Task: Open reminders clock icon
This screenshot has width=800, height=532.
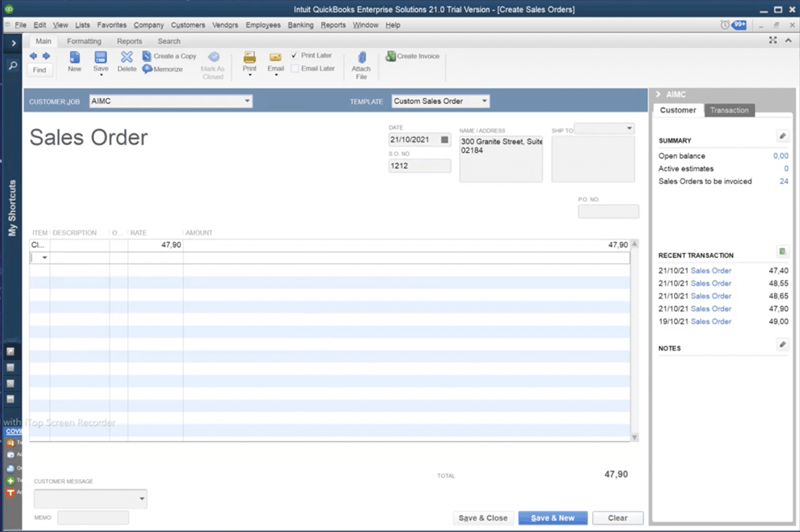Action: (x=725, y=25)
